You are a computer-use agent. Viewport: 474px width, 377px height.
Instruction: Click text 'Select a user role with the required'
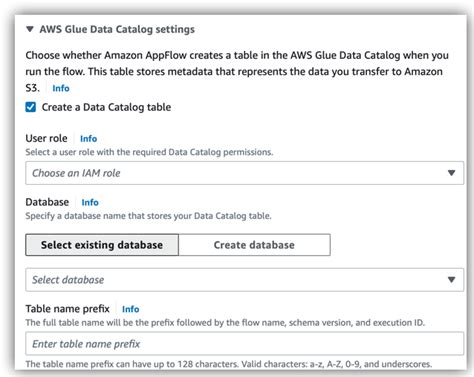click(x=96, y=152)
